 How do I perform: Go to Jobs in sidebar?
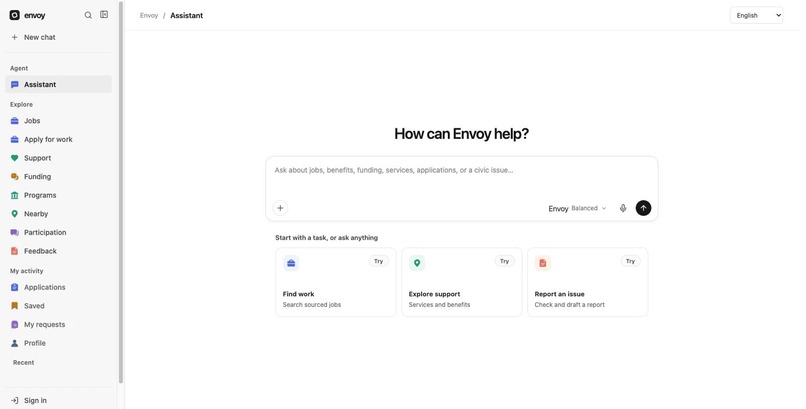[59, 121]
